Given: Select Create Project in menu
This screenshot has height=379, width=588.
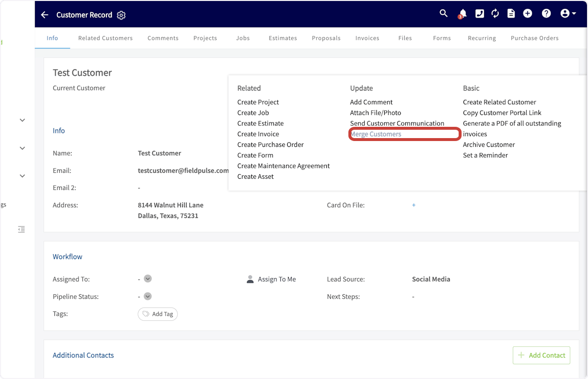Looking at the screenshot, I should (258, 102).
